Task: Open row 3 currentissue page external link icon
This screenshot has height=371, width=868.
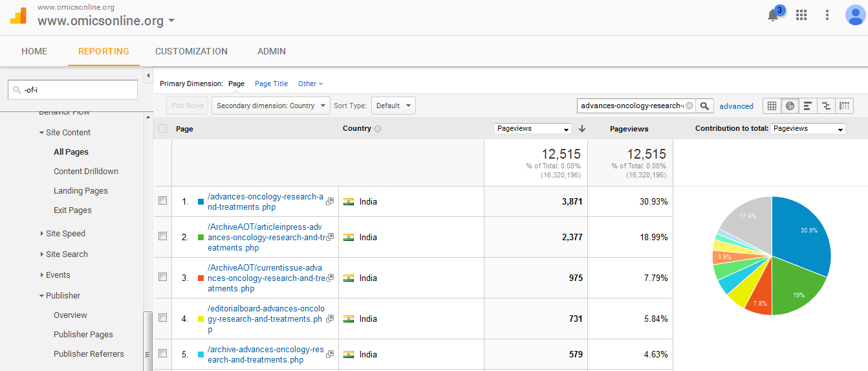Action: pyautogui.click(x=330, y=278)
